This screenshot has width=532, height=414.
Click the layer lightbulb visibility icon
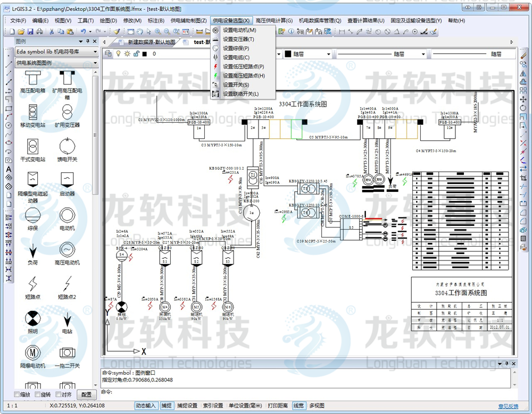118,54
